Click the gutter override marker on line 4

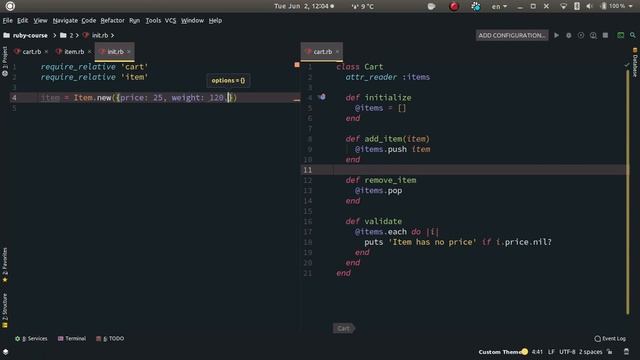(x=322, y=97)
